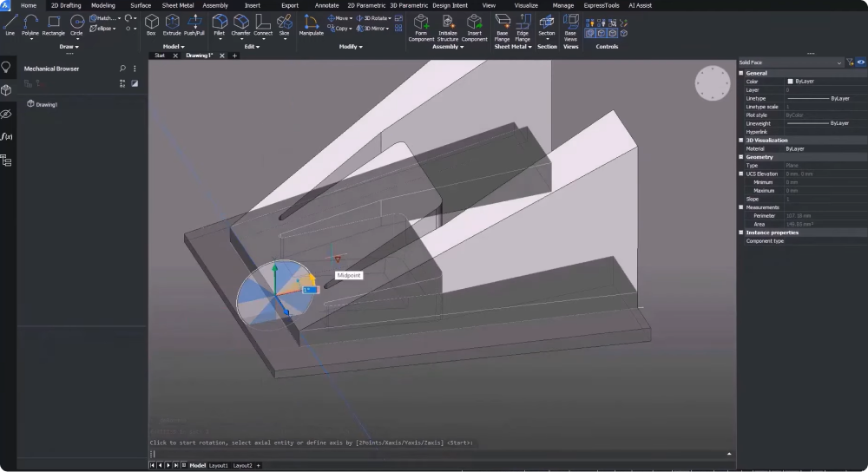Click Drawing1 in the Mechanical Browser tree
The height and width of the screenshot is (472, 868).
pos(45,104)
